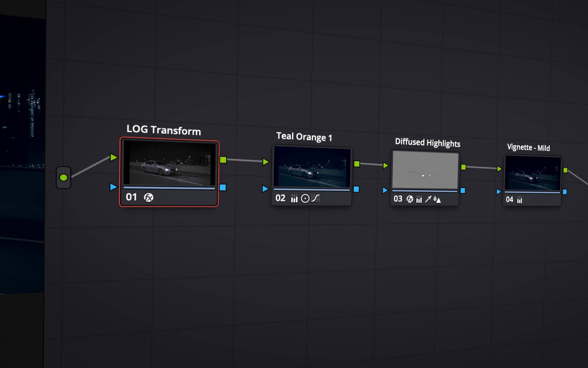Click the adjustment bars badge on Vignette - Mild node

(520, 200)
